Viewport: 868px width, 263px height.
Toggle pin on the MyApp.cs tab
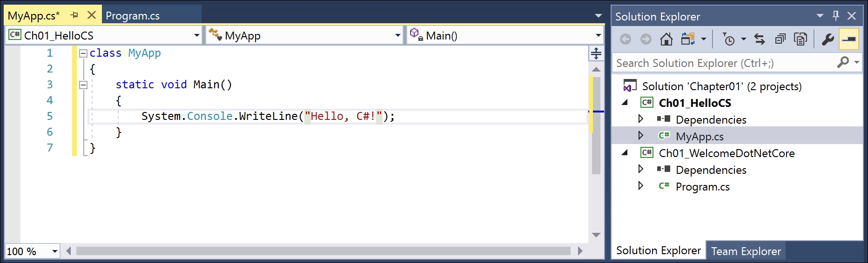pos(74,15)
